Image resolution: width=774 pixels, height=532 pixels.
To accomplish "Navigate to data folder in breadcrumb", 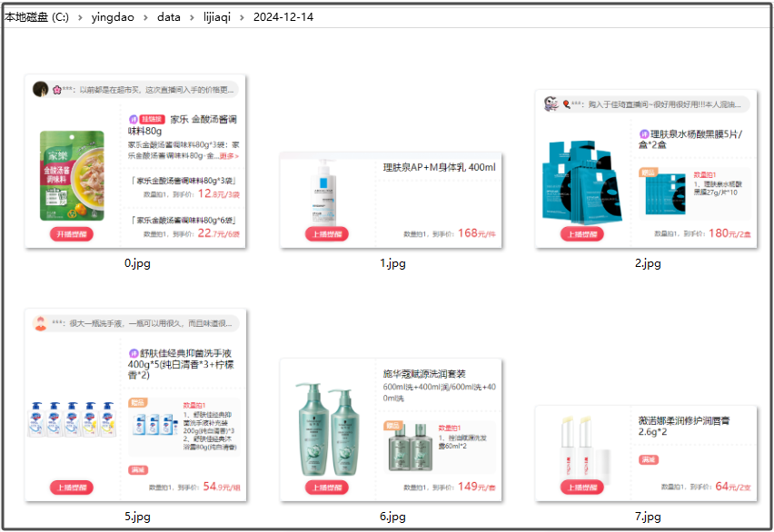I will click(x=169, y=16).
